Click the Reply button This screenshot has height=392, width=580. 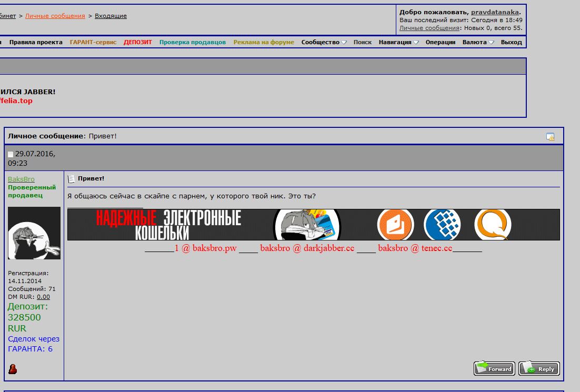point(539,368)
